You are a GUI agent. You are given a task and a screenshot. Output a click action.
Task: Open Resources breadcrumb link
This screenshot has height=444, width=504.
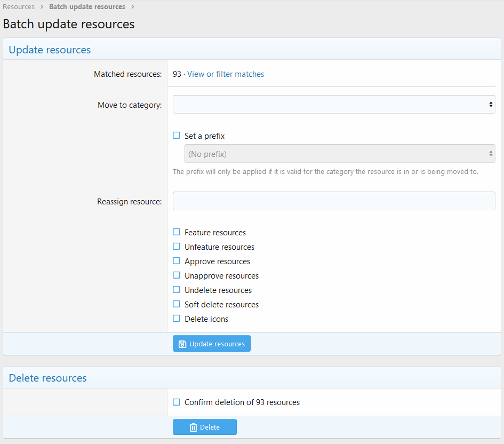19,7
